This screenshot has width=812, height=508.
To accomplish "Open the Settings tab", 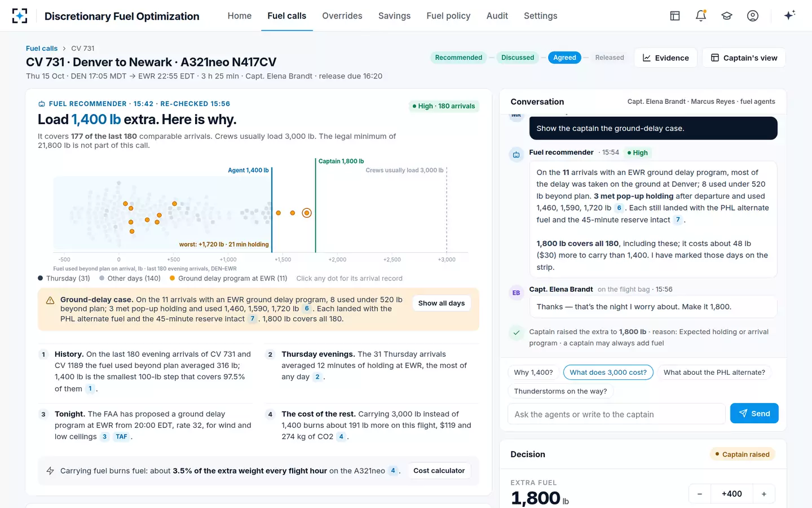I will click(x=541, y=16).
